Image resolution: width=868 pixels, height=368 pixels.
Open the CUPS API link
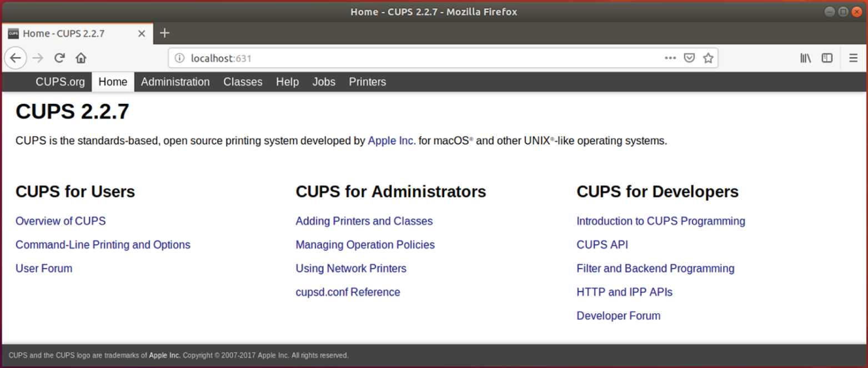pos(602,245)
